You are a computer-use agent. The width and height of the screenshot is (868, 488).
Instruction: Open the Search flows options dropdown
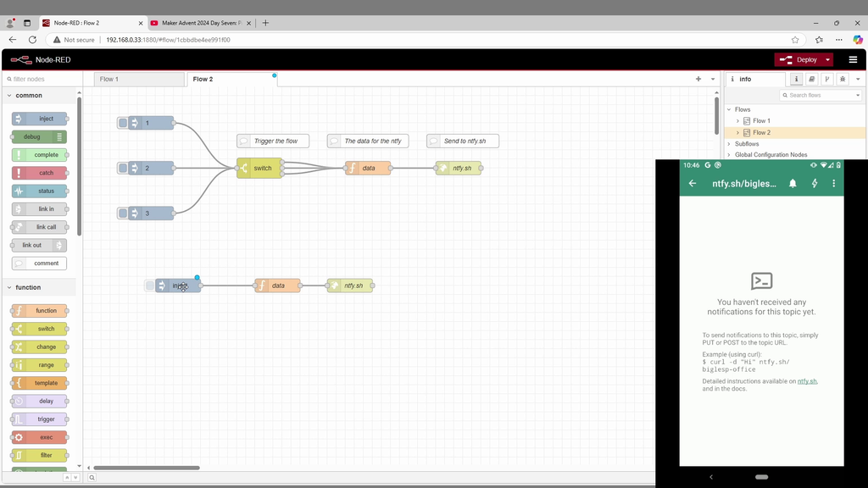(x=858, y=96)
